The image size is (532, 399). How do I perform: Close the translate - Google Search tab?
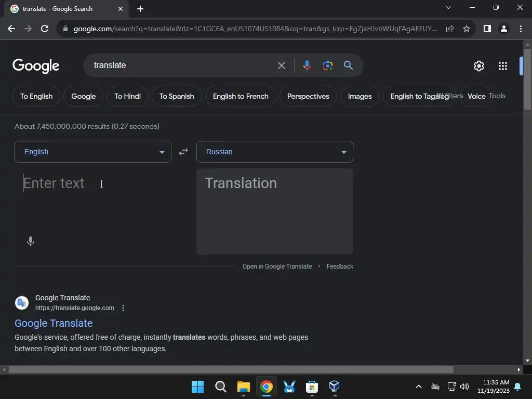pyautogui.click(x=121, y=9)
